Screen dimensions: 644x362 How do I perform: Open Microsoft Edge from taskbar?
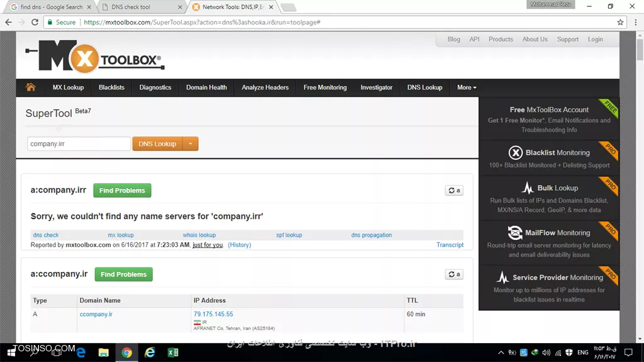tap(81, 353)
